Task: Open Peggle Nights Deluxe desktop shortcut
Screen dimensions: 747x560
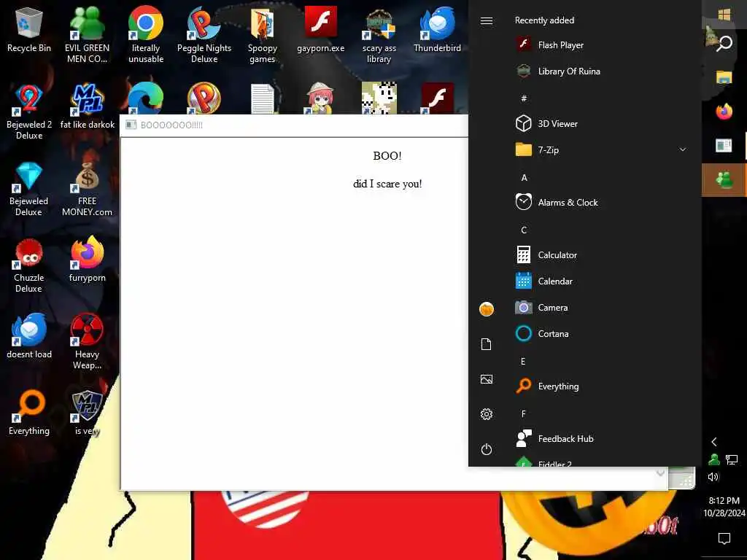Action: click(x=204, y=35)
